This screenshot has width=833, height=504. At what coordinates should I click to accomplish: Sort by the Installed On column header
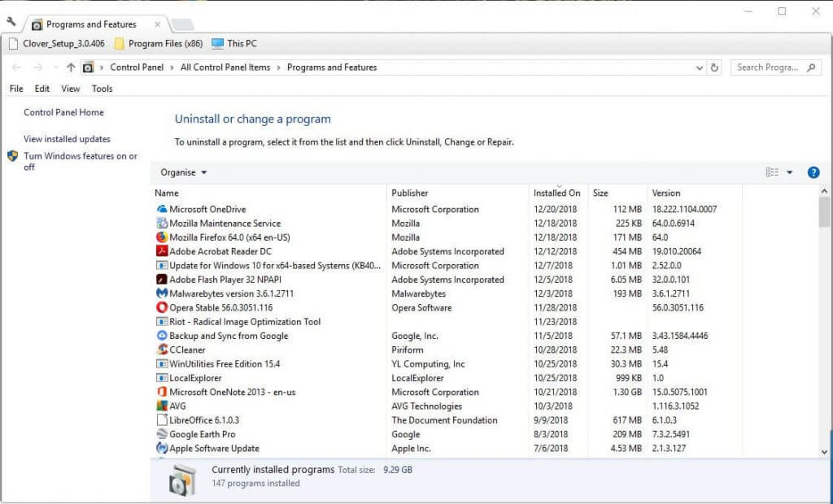pos(558,193)
